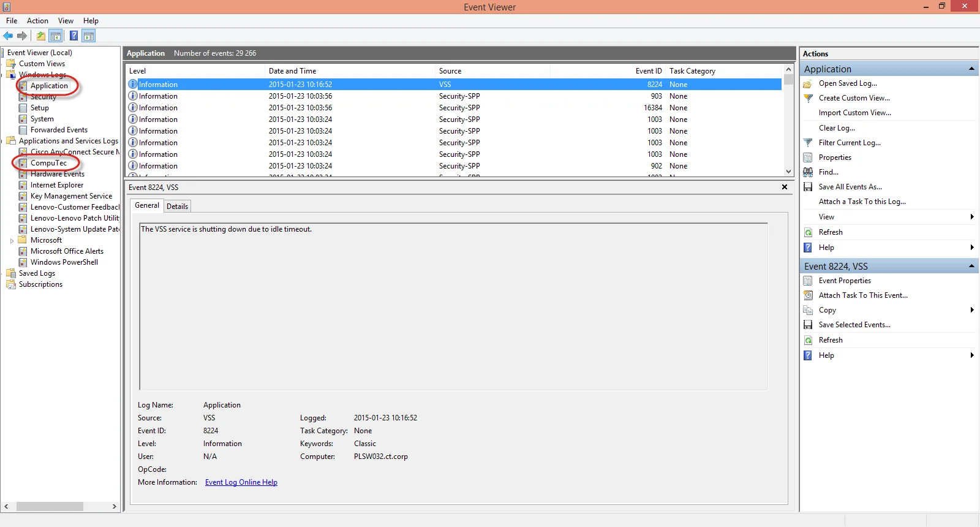Sort events by Date and Time column header

pyautogui.click(x=350, y=71)
